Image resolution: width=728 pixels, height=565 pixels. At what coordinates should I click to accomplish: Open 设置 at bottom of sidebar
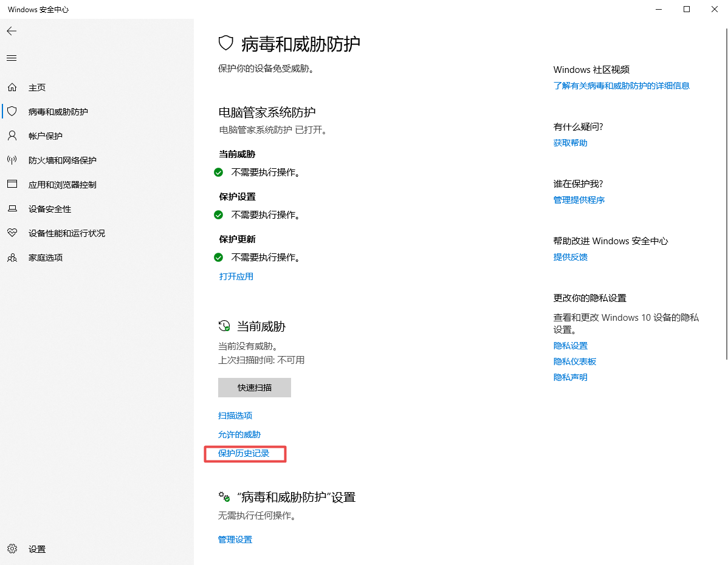point(36,549)
